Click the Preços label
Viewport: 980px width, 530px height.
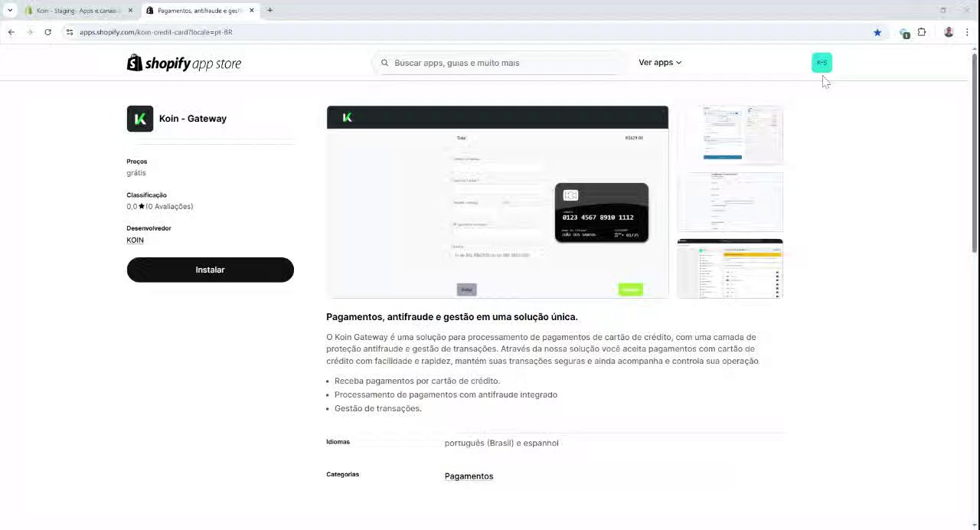point(137,162)
